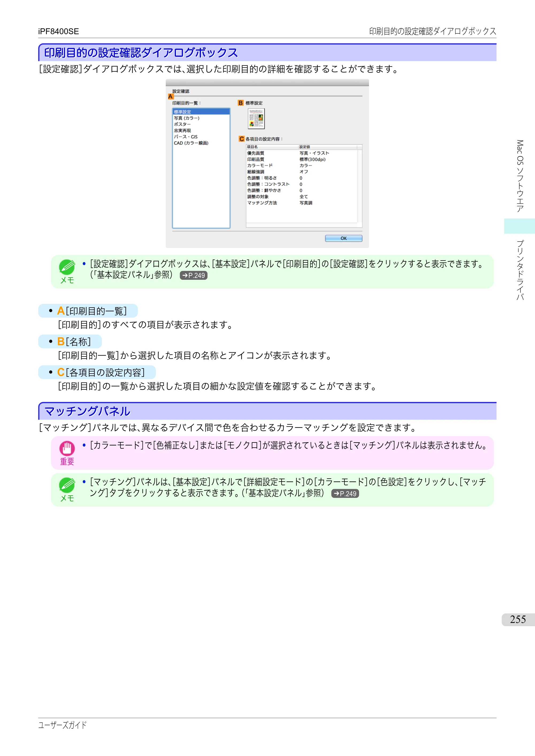Image resolution: width=535 pixels, height=756 pixels.
Task: Click the 印刷品質 row in settings table
Action: 301,159
